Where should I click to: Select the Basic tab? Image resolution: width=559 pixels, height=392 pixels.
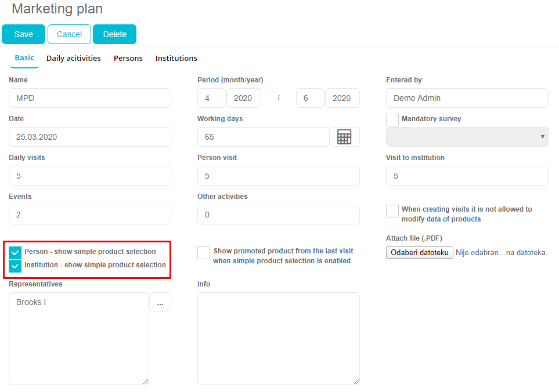[24, 58]
